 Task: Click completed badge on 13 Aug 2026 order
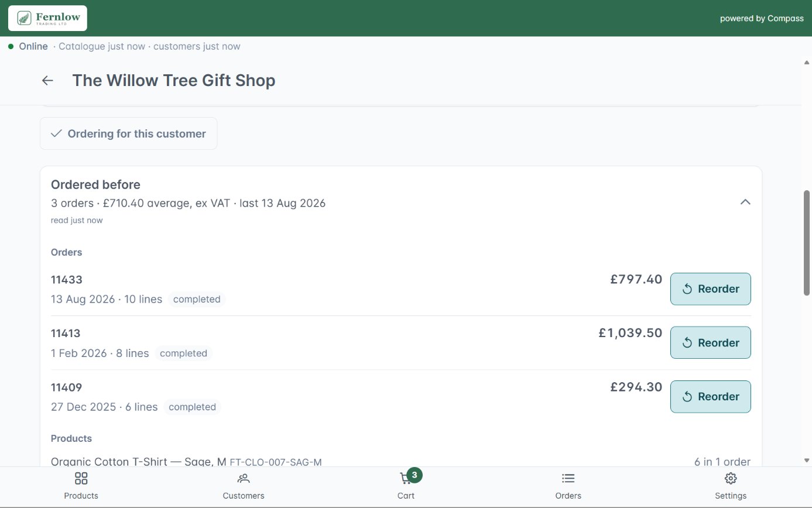point(197,299)
